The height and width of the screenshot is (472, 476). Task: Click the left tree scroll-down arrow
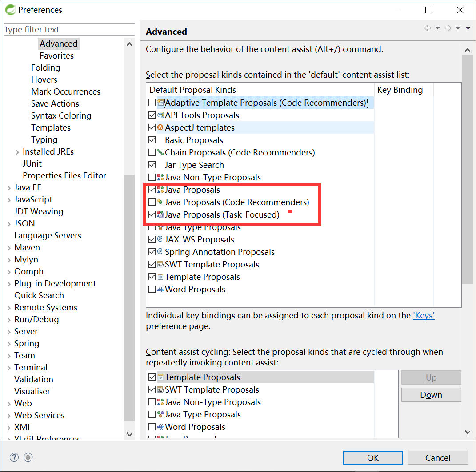(129, 434)
